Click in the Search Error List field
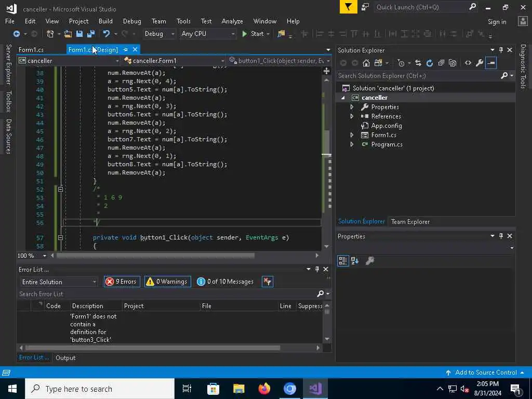The image size is (532, 399). pyautogui.click(x=166, y=294)
